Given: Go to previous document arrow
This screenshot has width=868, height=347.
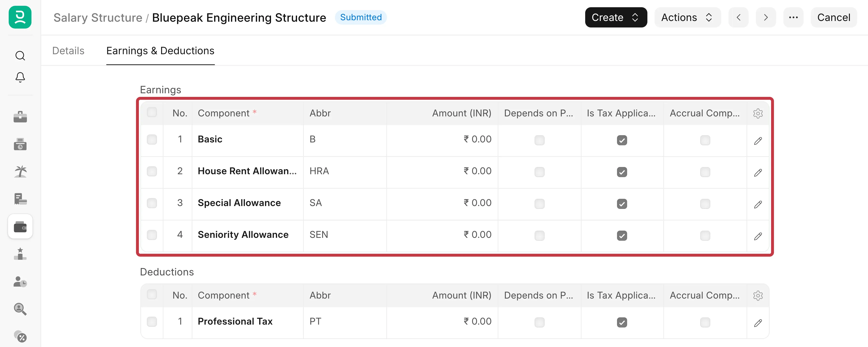Looking at the screenshot, I should (x=738, y=18).
